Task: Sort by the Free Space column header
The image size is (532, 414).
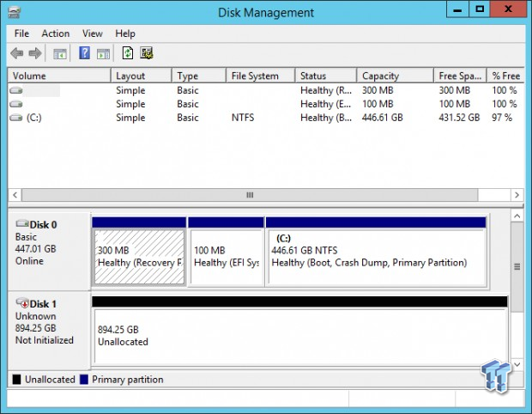Action: click(461, 76)
